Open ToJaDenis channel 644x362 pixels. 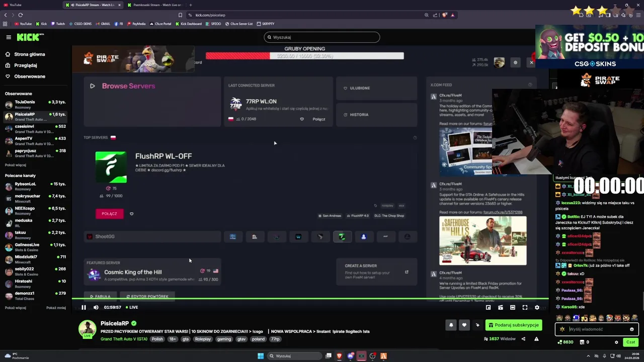tap(35, 105)
